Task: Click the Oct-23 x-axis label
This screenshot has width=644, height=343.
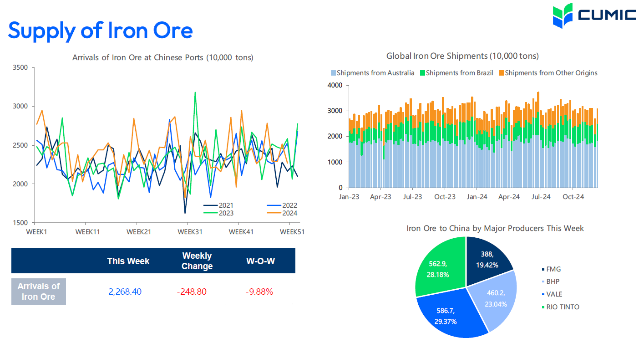Action: coord(445,197)
